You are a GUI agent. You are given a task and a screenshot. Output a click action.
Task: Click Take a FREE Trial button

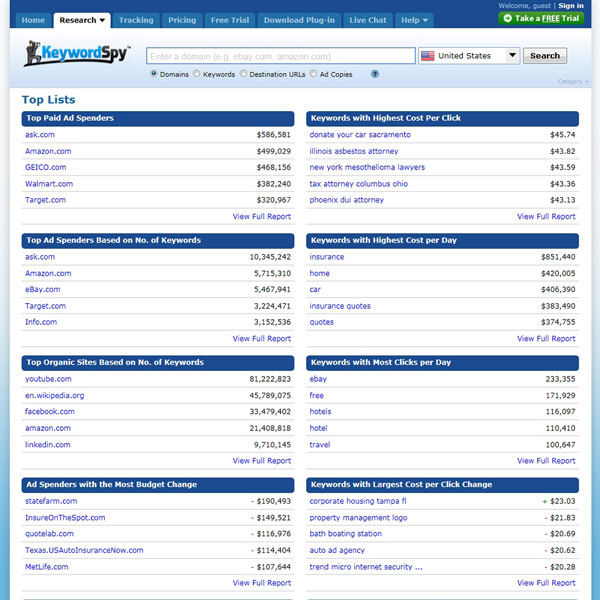coord(541,18)
